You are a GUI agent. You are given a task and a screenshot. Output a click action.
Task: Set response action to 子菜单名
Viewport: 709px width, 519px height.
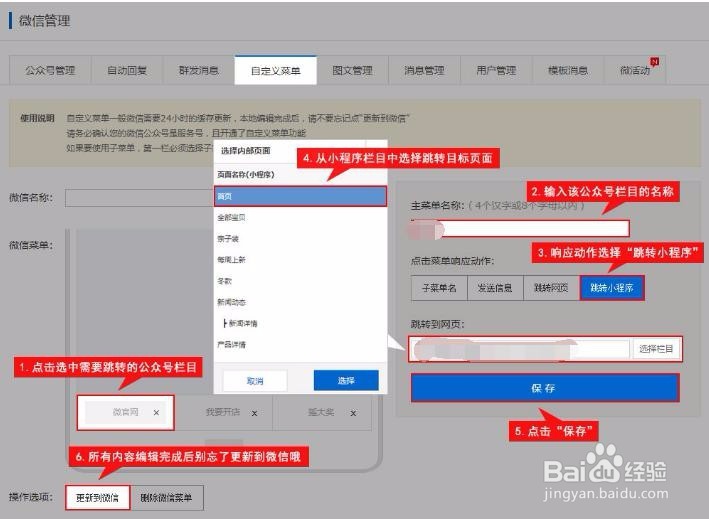click(439, 288)
